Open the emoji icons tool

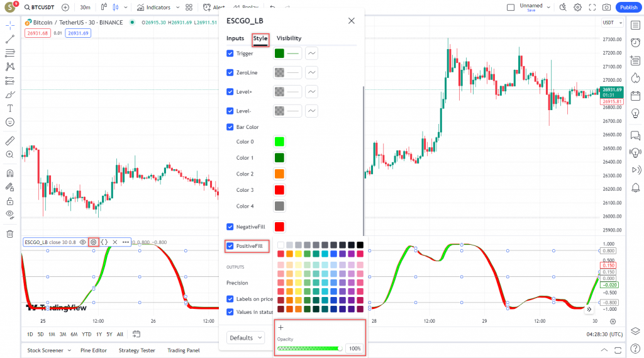tap(10, 122)
